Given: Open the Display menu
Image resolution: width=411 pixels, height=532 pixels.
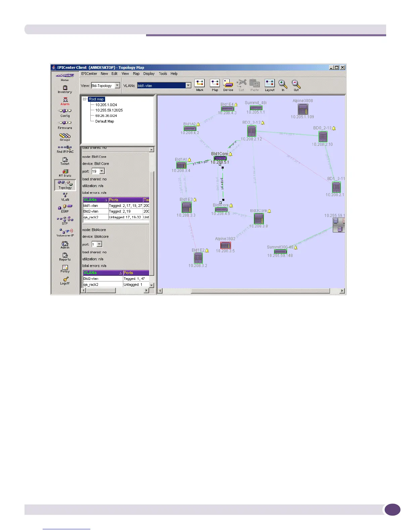Looking at the screenshot, I should click(x=149, y=74).
